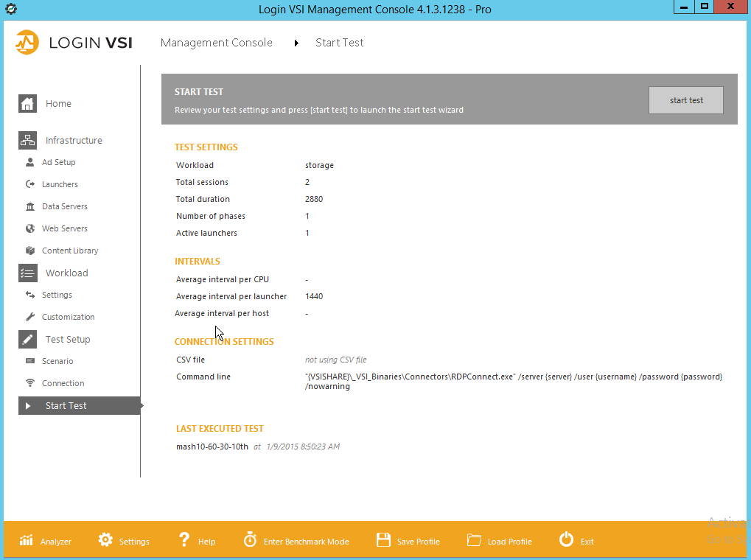Click the Login VSI logo

tap(73, 43)
